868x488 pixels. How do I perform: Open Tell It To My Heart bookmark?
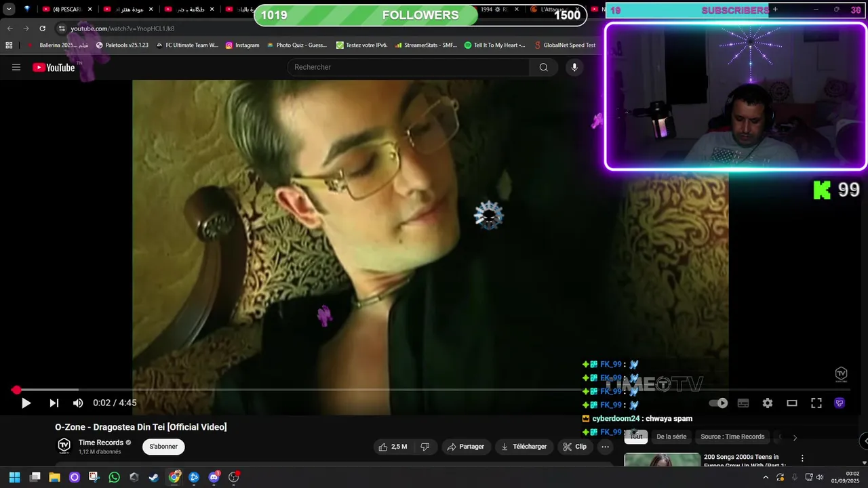click(495, 45)
